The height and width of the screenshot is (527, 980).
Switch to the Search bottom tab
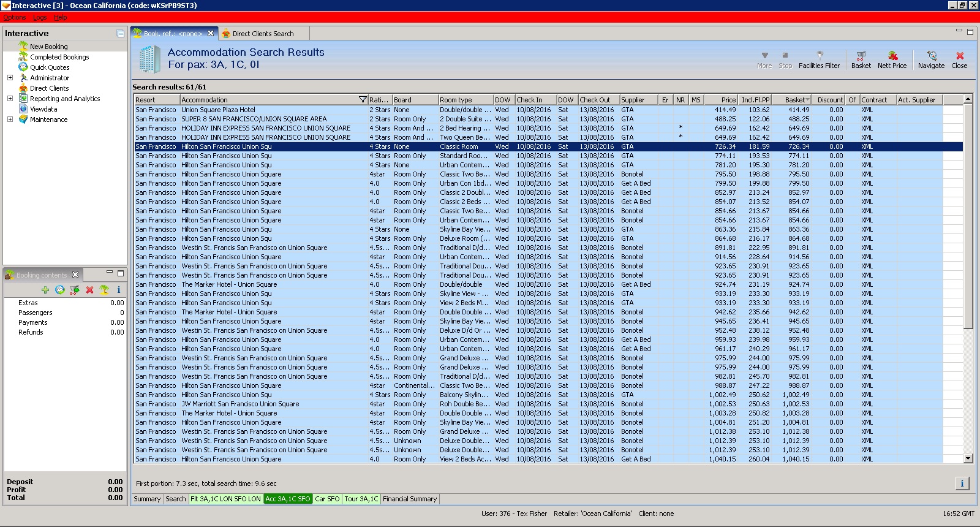pos(175,499)
